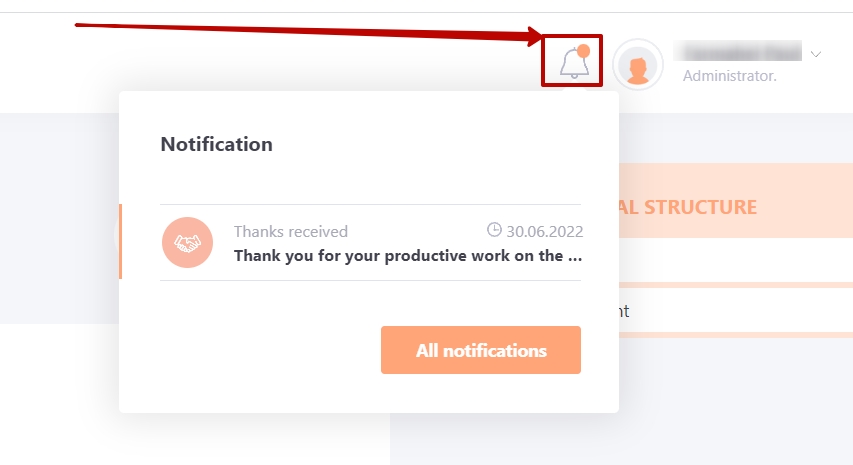Click the blurred user name
Screen dimensions: 853x465
click(738, 51)
